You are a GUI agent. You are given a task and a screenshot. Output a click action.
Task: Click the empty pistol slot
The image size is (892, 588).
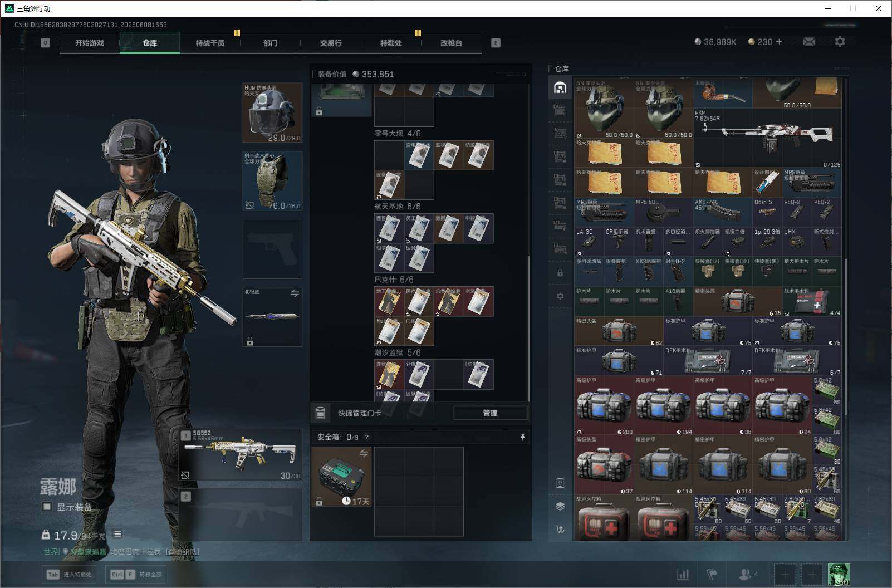point(272,249)
